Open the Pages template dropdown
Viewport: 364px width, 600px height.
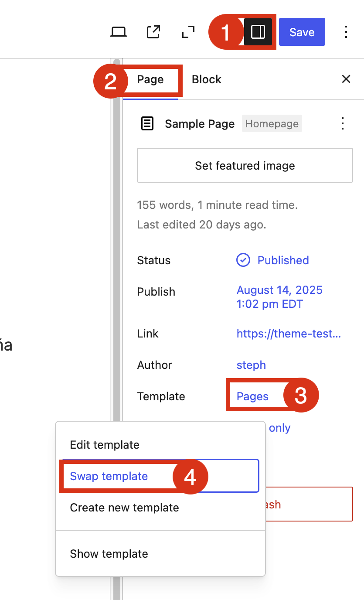pyautogui.click(x=252, y=396)
